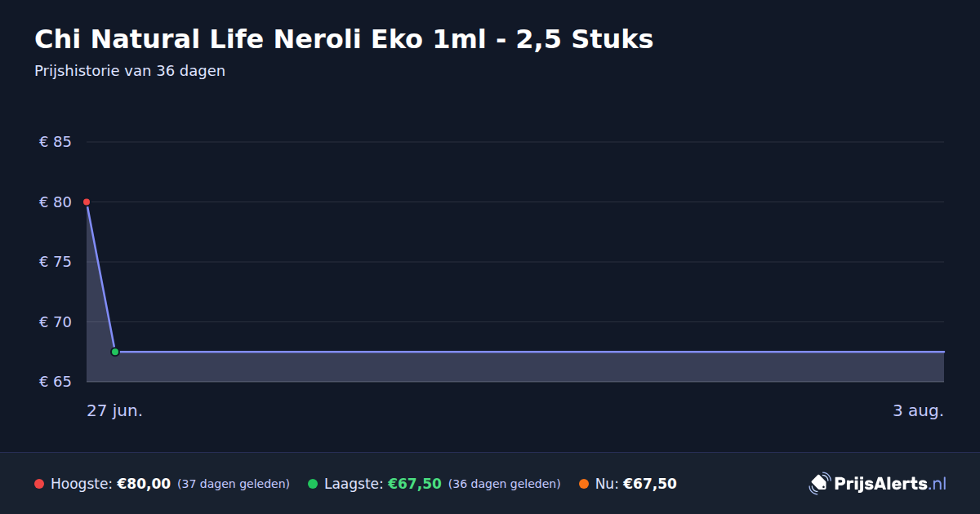Click the green Laagste legend dot

coord(313,484)
